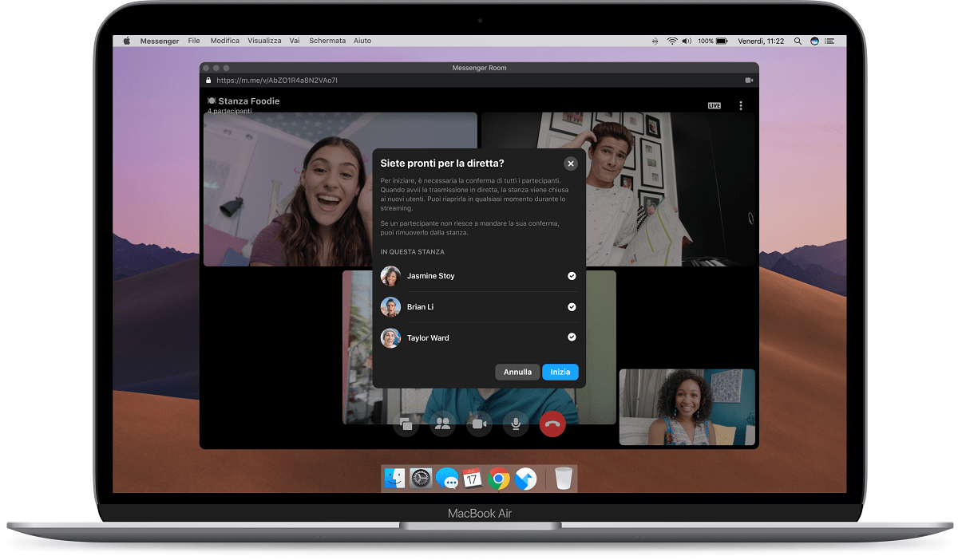Click Jasmine Stoy's avatar
The width and height of the screenshot is (958, 560).
(390, 276)
